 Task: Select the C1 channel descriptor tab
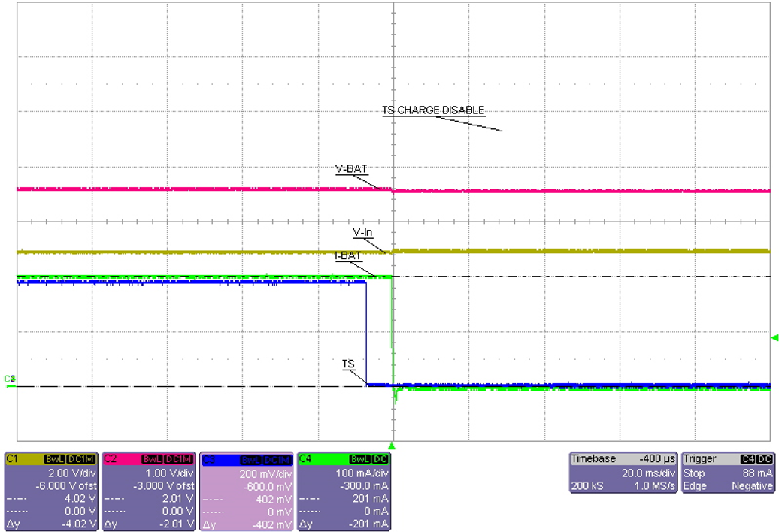[x=11, y=459]
